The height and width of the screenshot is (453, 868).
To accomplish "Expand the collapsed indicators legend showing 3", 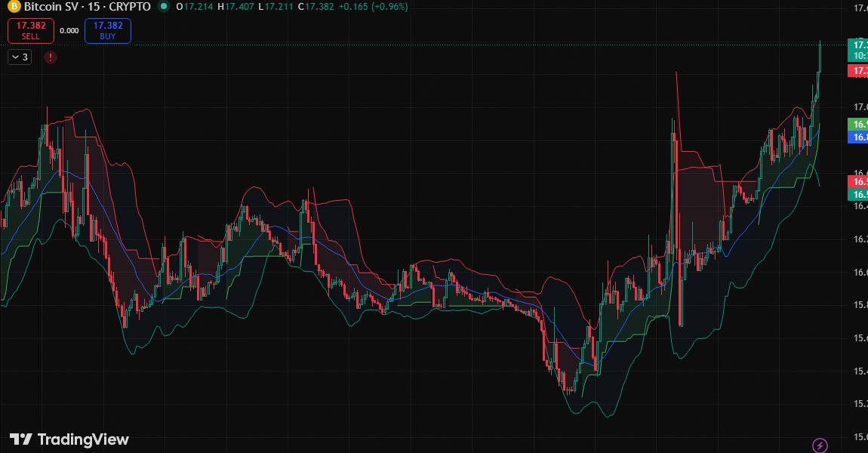I will 20,57.
